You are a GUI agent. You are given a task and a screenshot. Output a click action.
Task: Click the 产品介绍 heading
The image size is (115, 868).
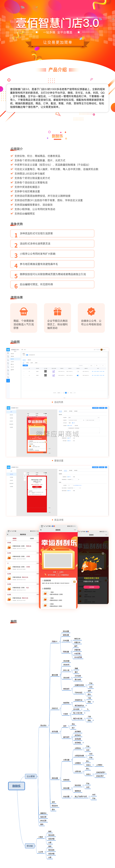pyautogui.click(x=58, y=70)
